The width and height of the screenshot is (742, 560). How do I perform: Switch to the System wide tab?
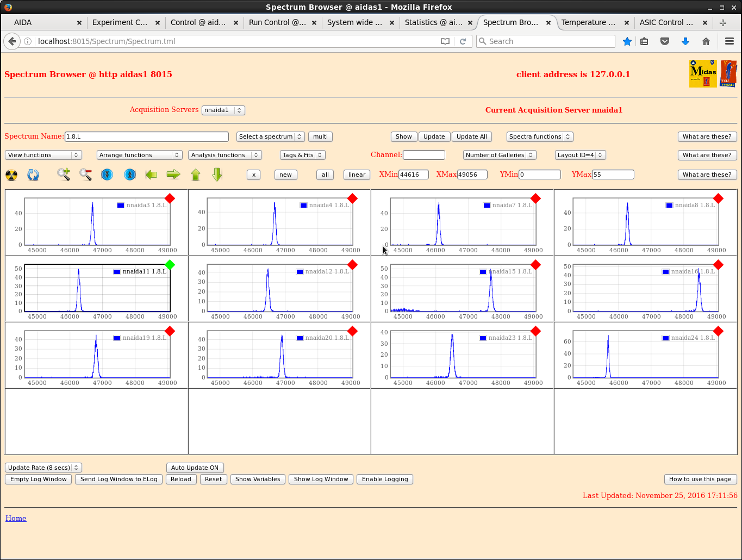click(x=360, y=23)
